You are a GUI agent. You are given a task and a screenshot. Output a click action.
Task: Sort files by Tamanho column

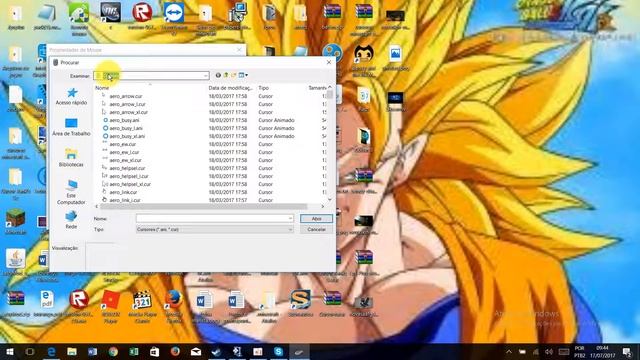(x=317, y=88)
